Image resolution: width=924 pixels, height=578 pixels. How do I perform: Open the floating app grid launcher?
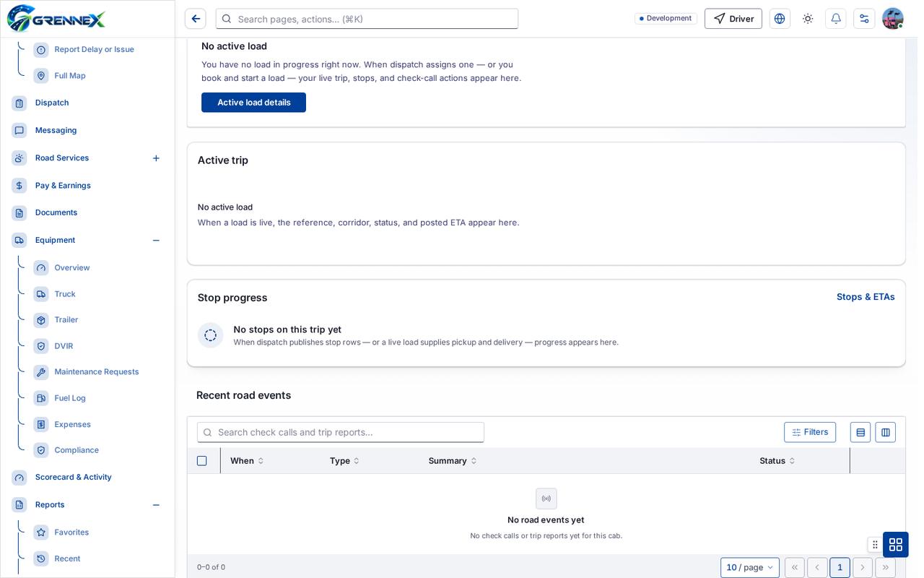point(896,545)
